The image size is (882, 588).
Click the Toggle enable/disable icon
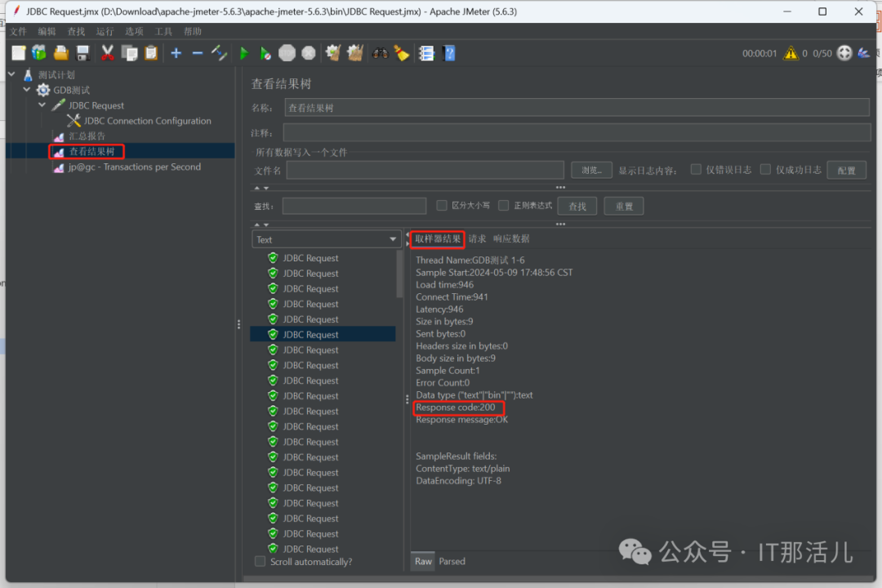[219, 53]
